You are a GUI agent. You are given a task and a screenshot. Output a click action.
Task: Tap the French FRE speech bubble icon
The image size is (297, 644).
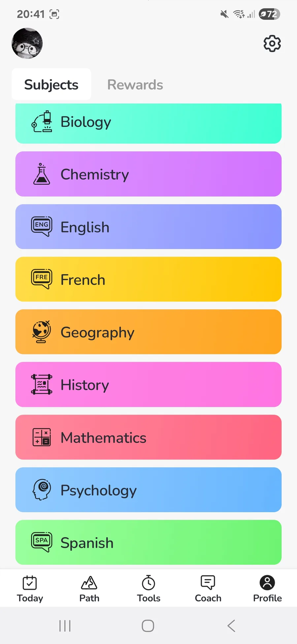(42, 279)
